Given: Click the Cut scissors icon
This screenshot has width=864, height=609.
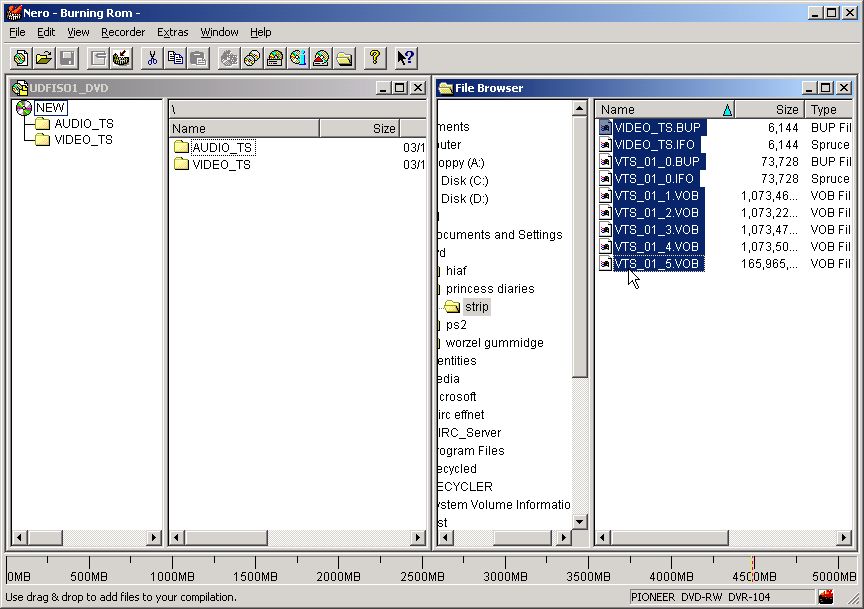Looking at the screenshot, I should coord(152,58).
